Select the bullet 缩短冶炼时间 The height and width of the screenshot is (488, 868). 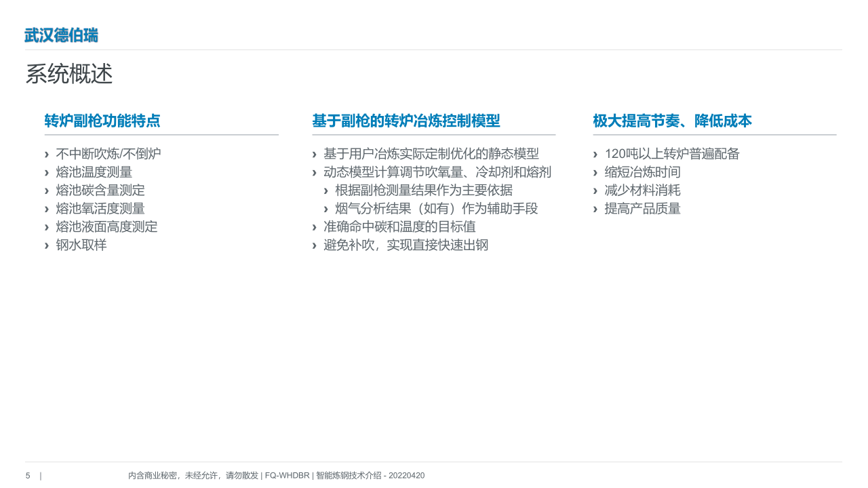point(642,172)
